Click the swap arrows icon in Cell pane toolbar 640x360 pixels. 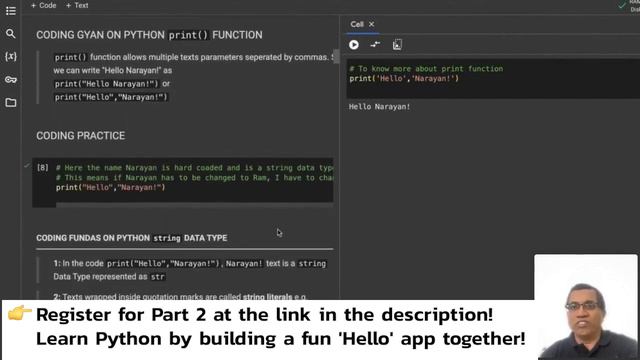375,44
